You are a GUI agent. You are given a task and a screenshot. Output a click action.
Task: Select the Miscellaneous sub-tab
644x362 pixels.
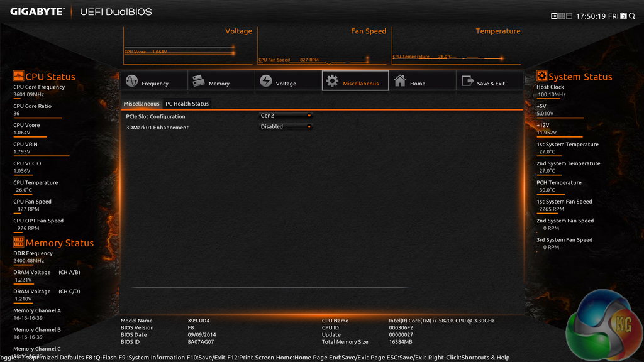coord(142,104)
